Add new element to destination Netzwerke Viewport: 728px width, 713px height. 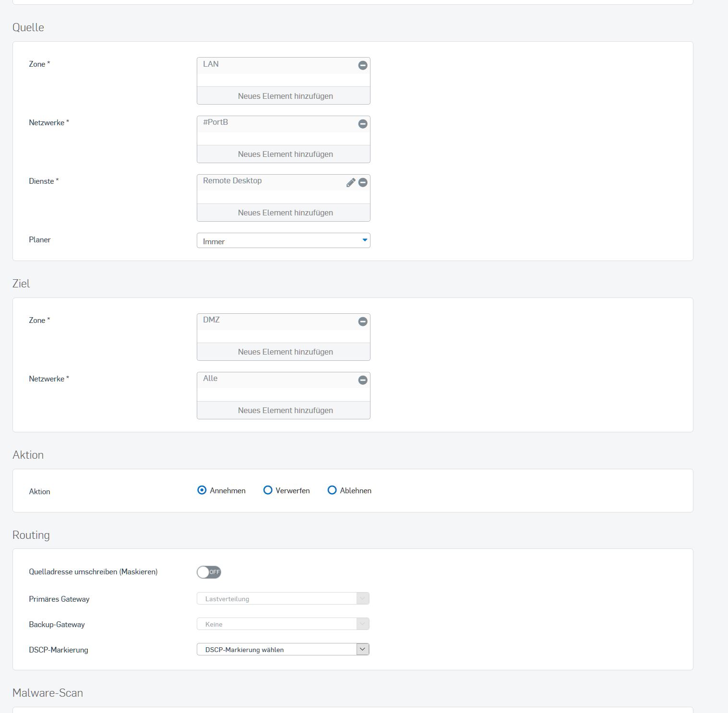coord(284,410)
